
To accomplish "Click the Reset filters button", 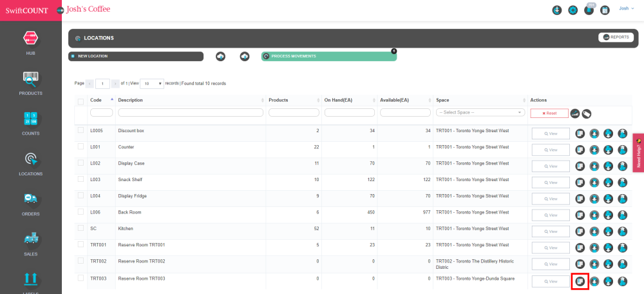I will pyautogui.click(x=549, y=113).
